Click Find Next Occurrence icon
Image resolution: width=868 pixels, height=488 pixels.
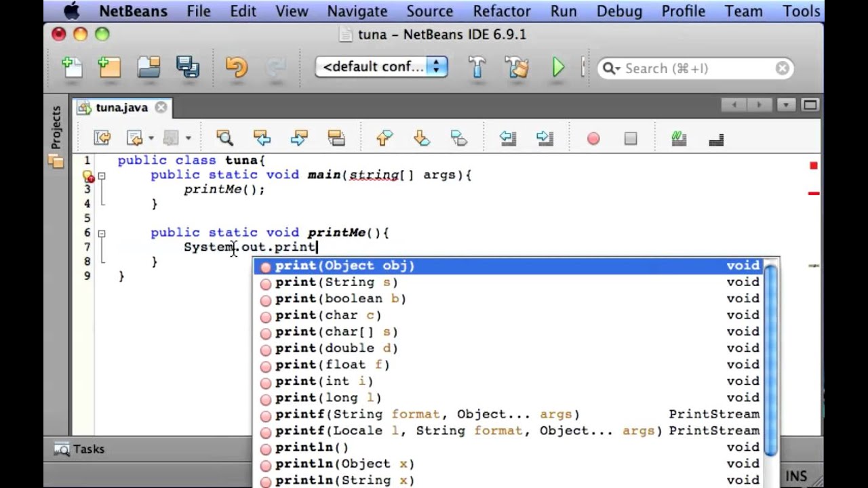pos(299,138)
